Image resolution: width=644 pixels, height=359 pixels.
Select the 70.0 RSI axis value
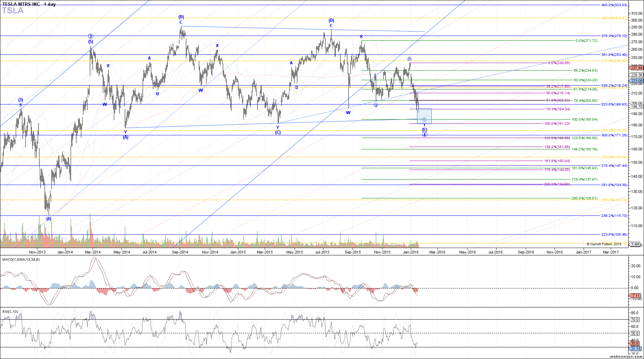635,320
